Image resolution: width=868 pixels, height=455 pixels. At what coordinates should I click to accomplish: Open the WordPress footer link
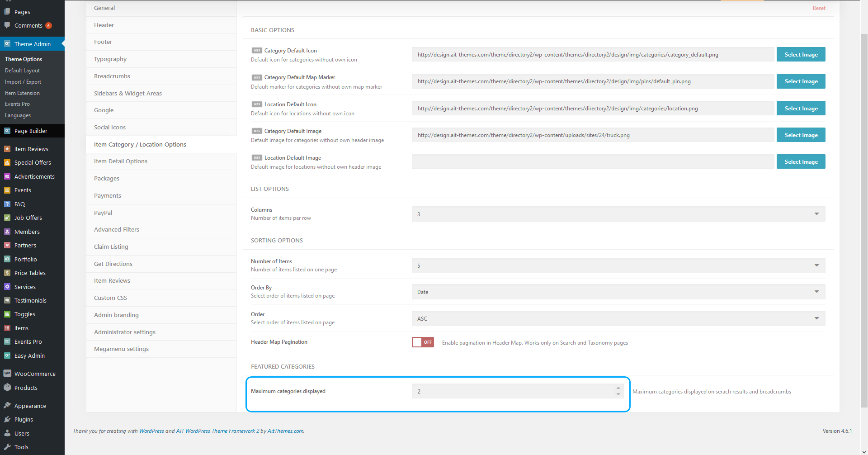(x=151, y=431)
